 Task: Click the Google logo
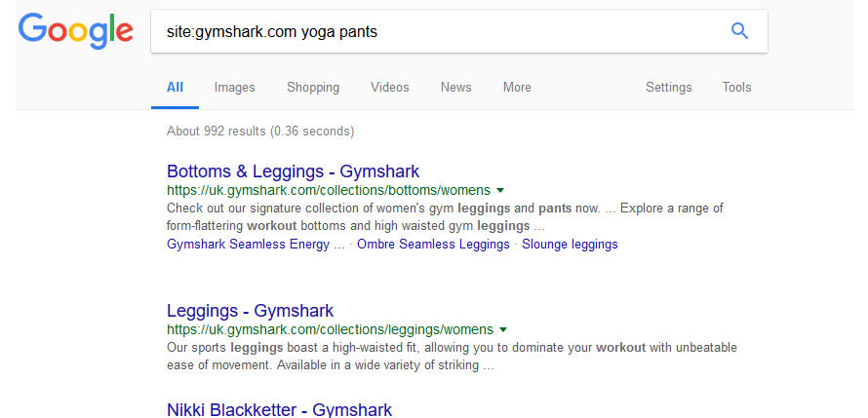coord(75,31)
